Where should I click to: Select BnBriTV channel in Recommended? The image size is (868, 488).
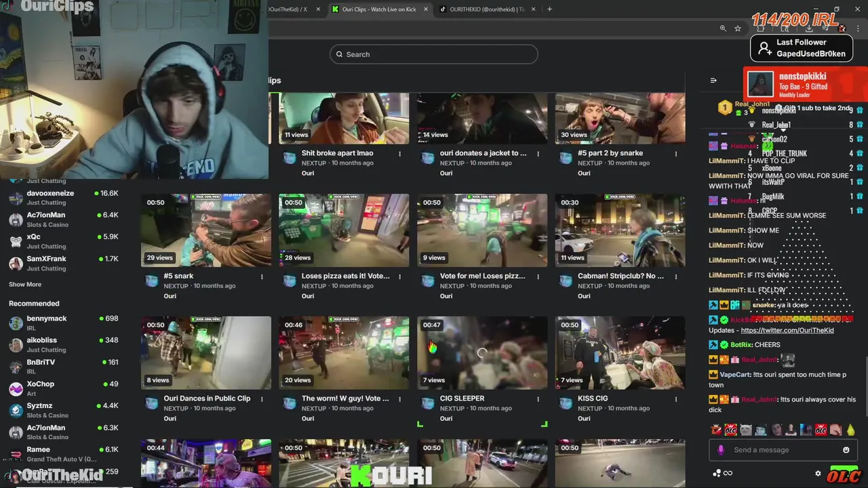(x=65, y=366)
